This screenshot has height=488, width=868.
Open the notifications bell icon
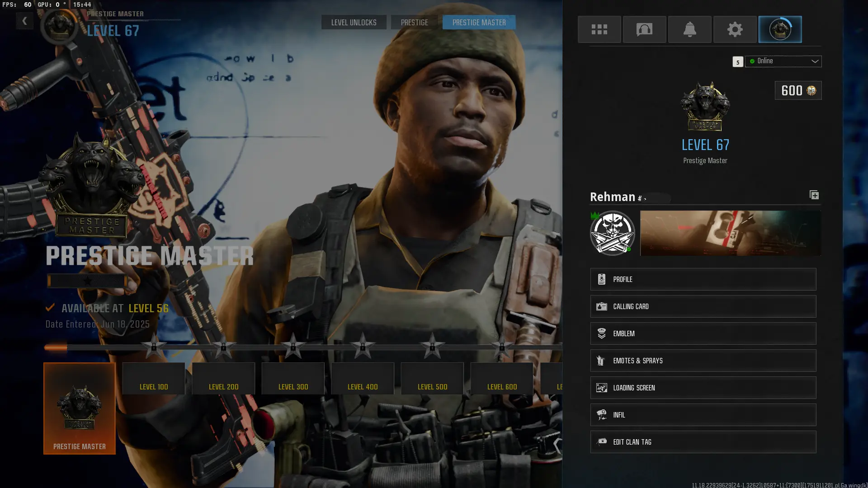(x=689, y=29)
